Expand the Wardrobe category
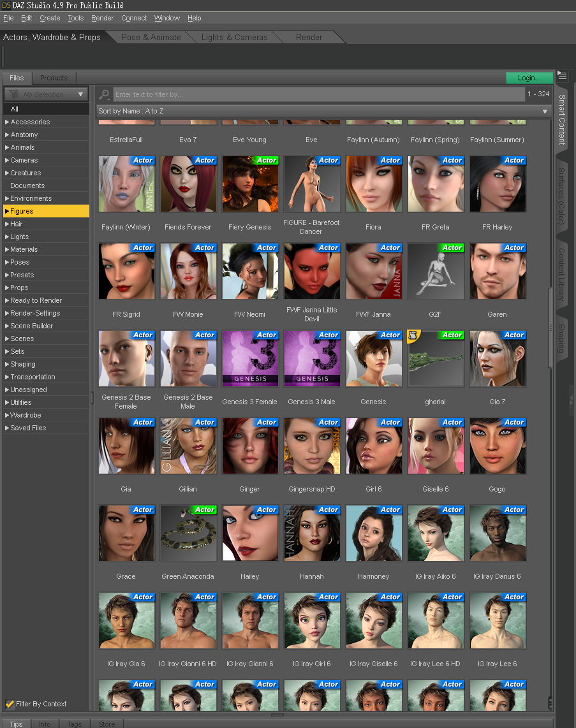 point(7,415)
